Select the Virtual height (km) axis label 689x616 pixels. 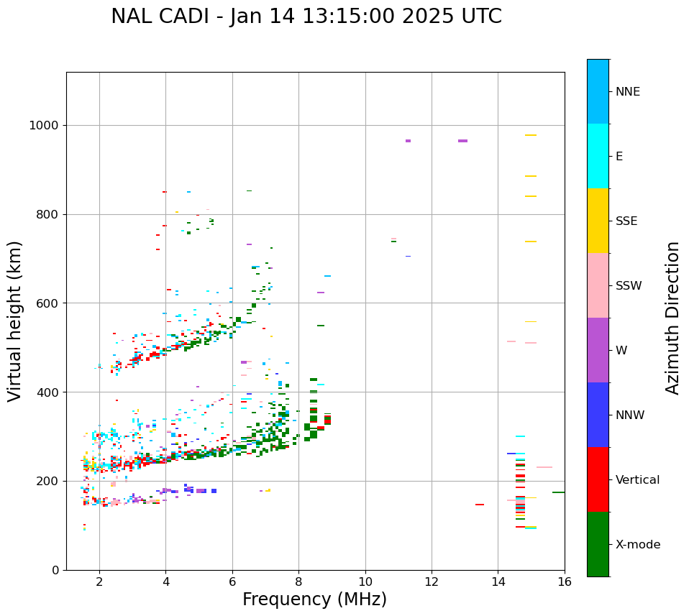click(15, 321)
